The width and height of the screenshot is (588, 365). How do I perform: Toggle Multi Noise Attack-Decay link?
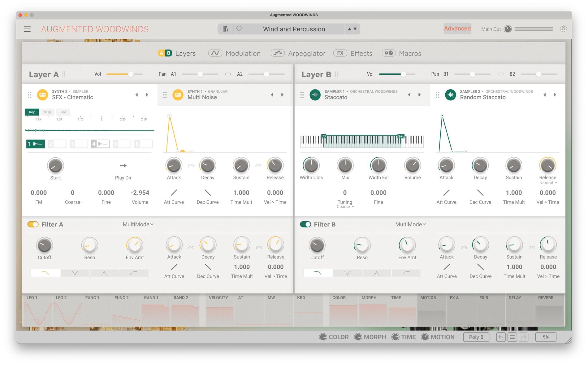click(191, 166)
